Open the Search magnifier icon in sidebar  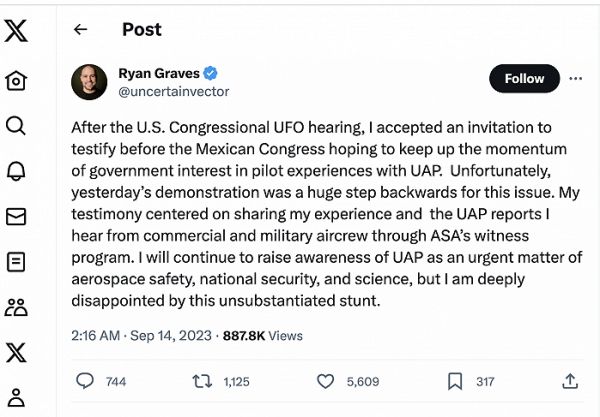pyautogui.click(x=16, y=126)
